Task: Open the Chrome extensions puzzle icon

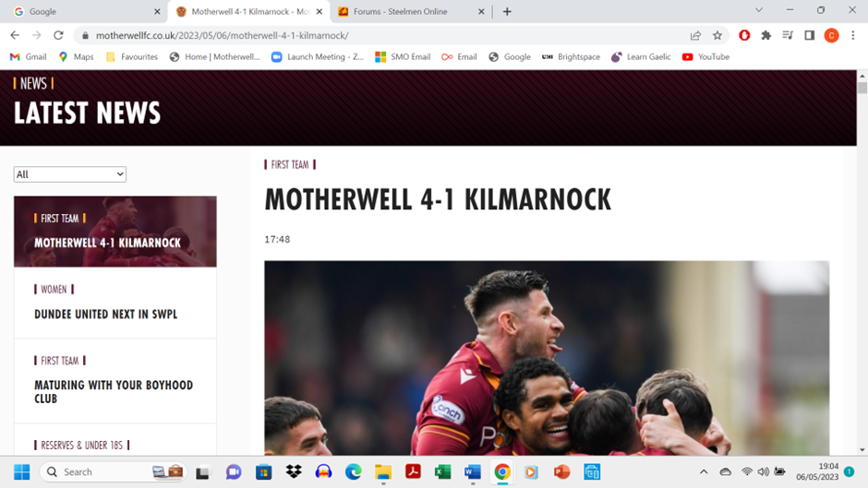Action: click(766, 35)
